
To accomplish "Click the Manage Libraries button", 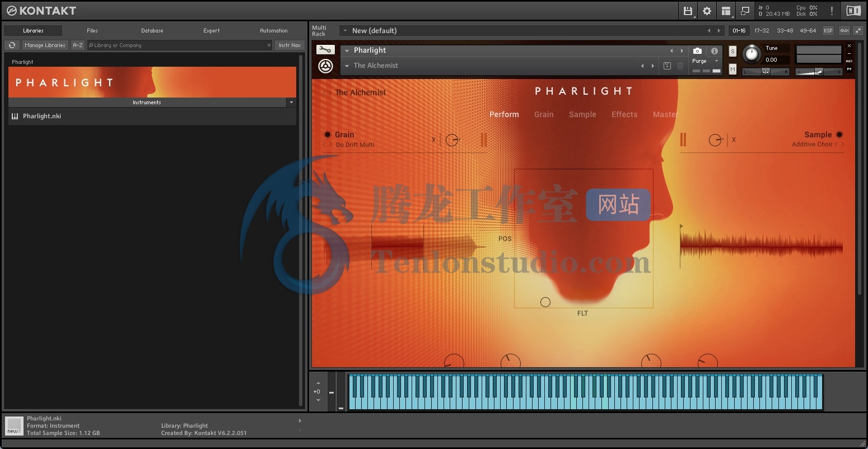I will point(45,45).
